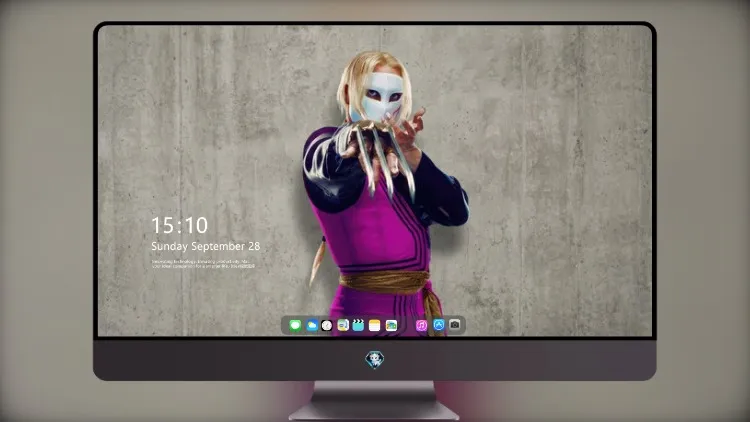The width and height of the screenshot is (750, 422).
Task: Launch the pink Music app in the dock
Action: pyautogui.click(x=421, y=325)
